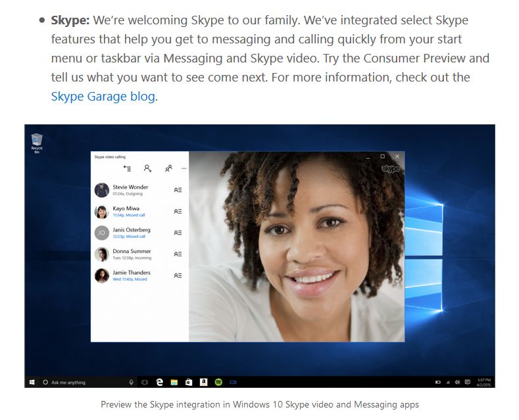
Task: Click the call list filter icon in Skype
Action: [127, 169]
